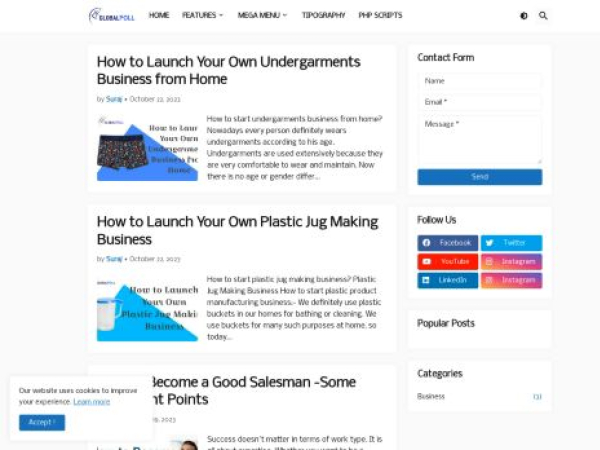Follow the Learn more cookie link

(x=91, y=402)
